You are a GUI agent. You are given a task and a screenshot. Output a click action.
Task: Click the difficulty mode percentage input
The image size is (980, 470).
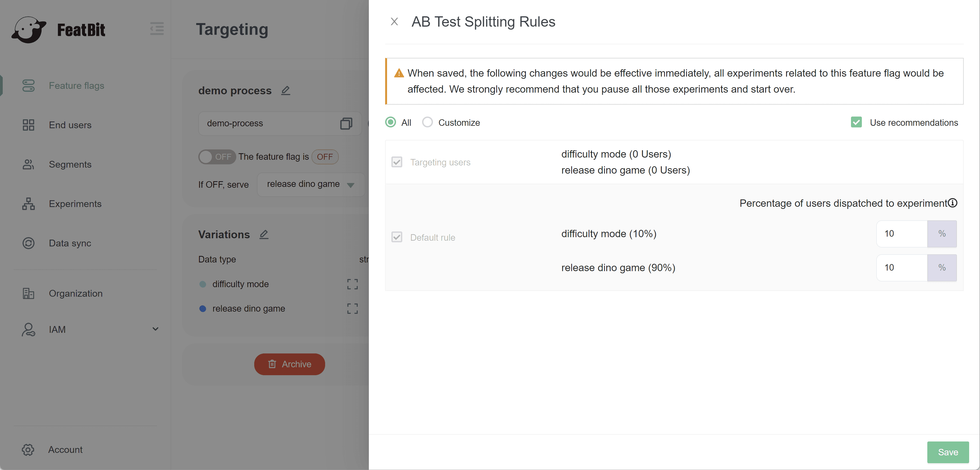click(x=901, y=234)
